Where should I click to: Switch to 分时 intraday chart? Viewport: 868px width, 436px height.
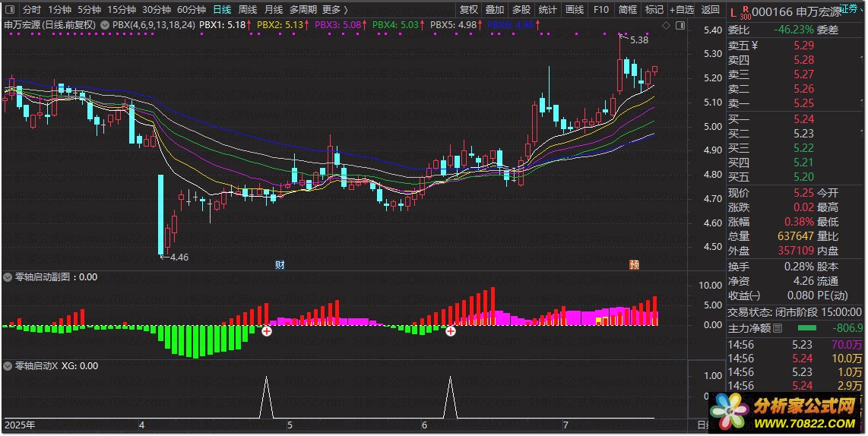[32, 9]
